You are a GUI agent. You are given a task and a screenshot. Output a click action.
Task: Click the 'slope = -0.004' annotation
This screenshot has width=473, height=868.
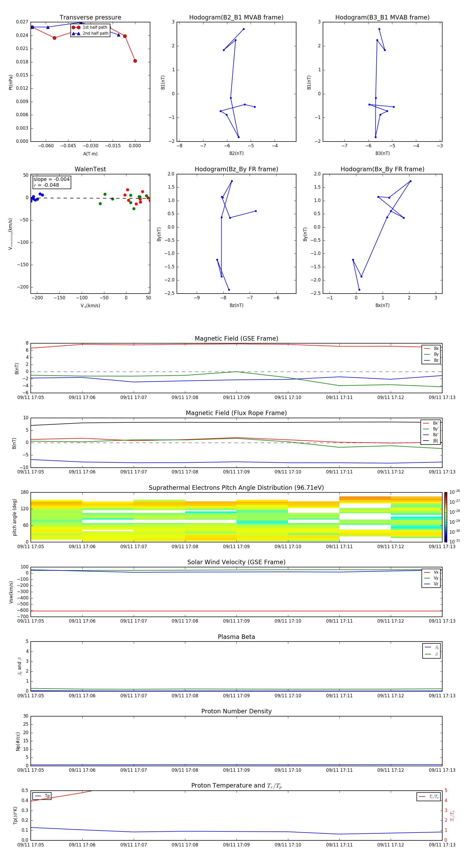coord(52,179)
